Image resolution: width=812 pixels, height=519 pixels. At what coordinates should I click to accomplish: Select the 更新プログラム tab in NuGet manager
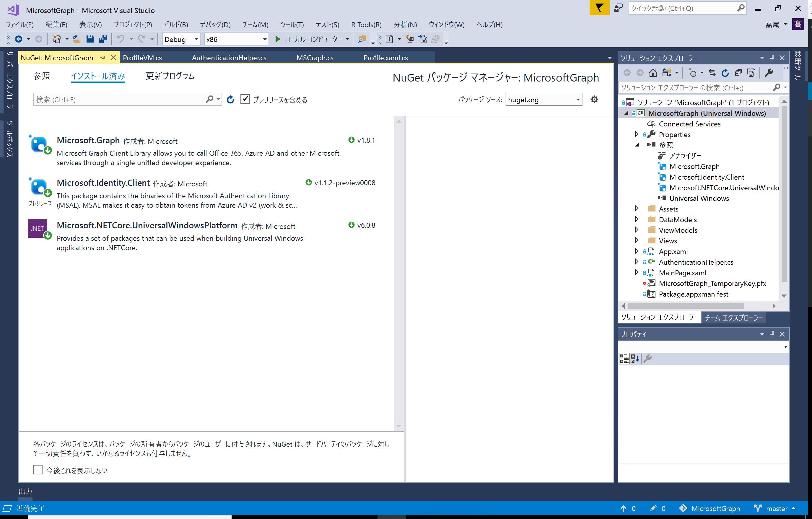click(170, 76)
